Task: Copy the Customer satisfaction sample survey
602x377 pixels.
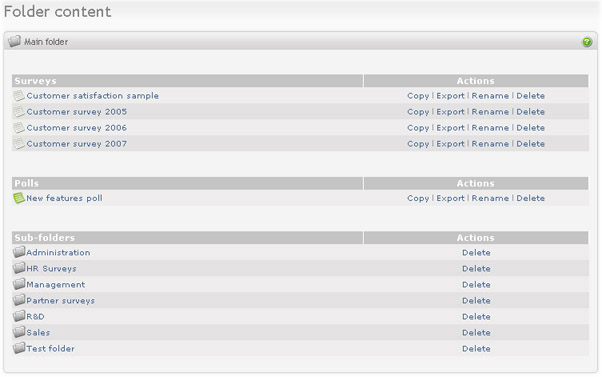Action: click(x=418, y=96)
